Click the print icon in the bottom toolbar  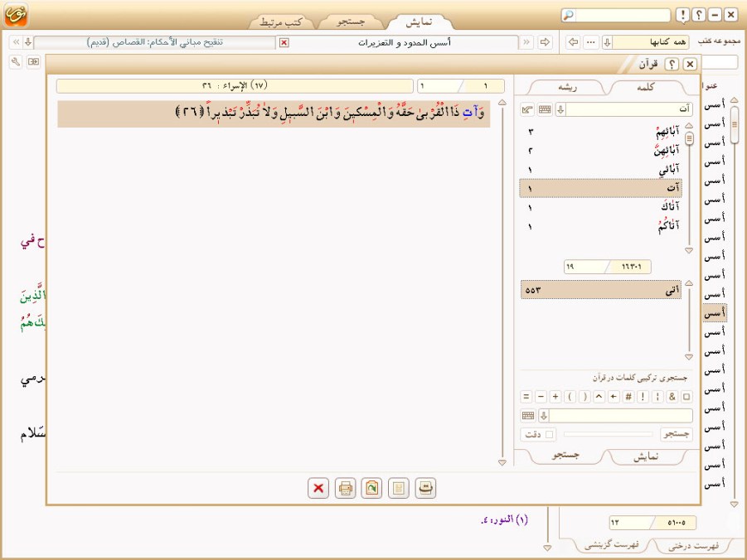tap(346, 489)
